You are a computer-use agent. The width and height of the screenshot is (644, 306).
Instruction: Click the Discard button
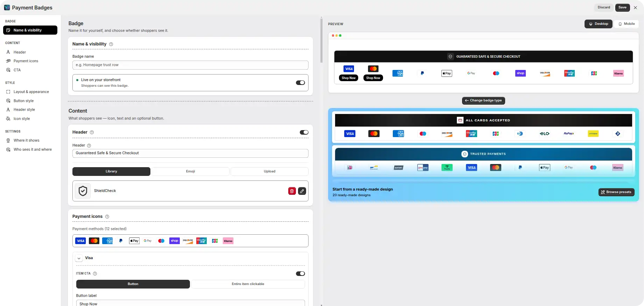[x=604, y=7]
